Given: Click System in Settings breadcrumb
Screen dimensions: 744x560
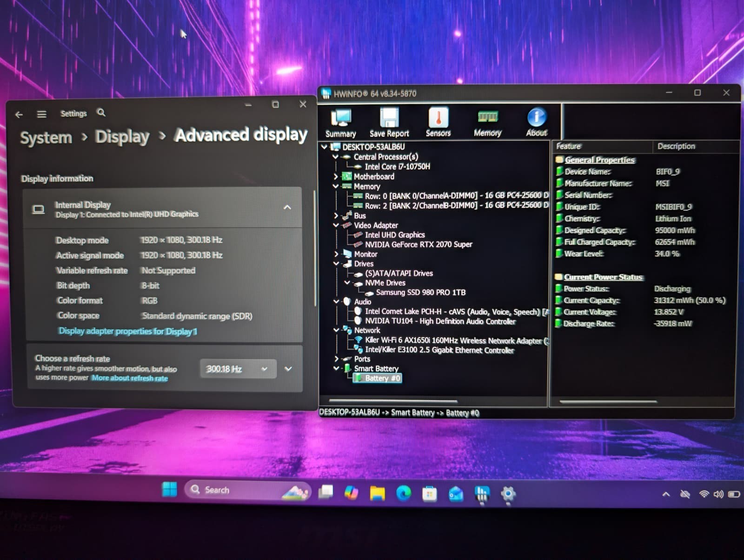Looking at the screenshot, I should pos(46,138).
